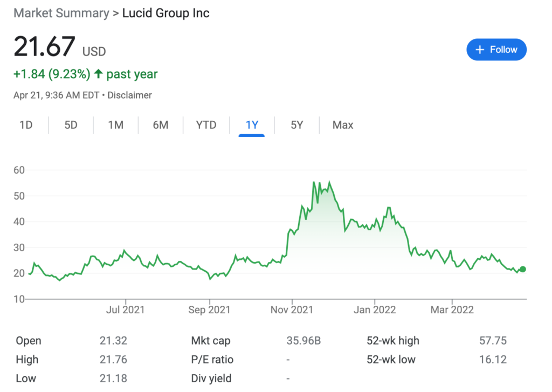The image size is (552, 392).
Task: Click the 52-wk low value 16.12
Action: point(493,360)
